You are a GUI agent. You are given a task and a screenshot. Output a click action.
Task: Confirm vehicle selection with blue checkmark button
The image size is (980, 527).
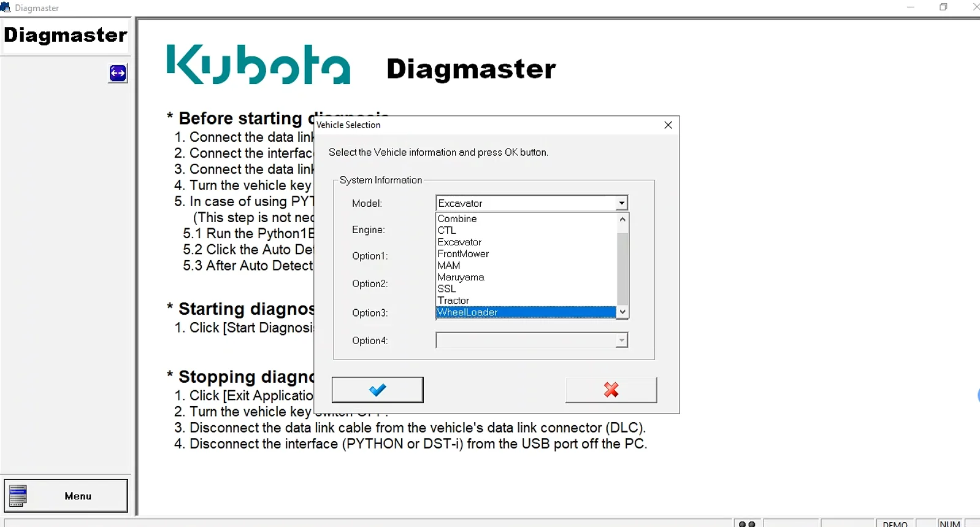pyautogui.click(x=377, y=390)
